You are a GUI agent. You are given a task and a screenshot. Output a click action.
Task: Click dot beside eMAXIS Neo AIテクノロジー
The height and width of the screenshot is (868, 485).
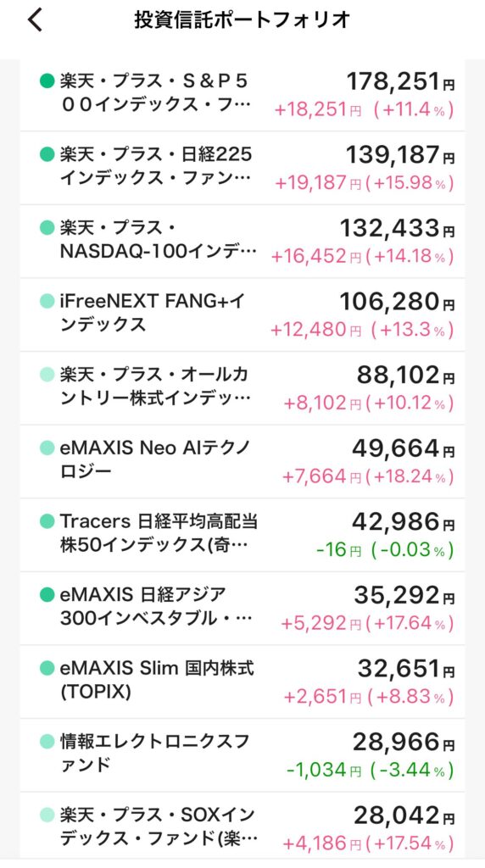47,448
